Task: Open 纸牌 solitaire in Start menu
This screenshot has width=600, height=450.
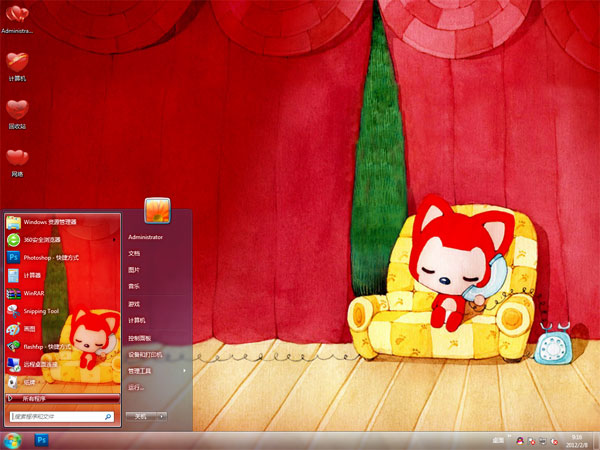Action: coord(62,382)
